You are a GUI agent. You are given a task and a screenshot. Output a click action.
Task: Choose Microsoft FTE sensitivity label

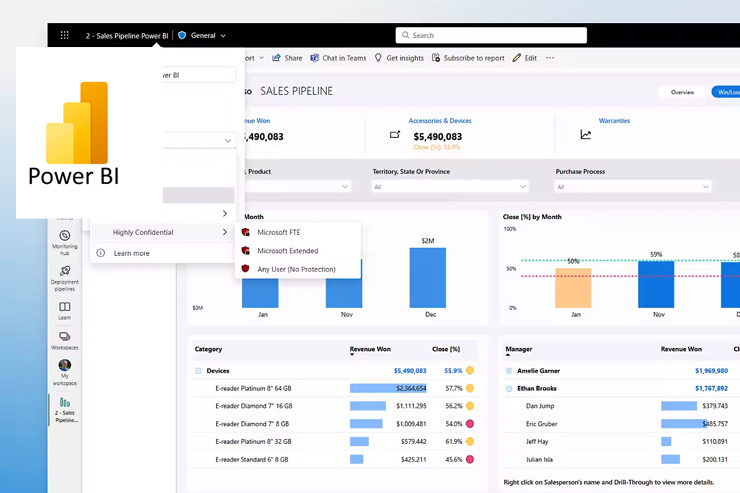(278, 232)
